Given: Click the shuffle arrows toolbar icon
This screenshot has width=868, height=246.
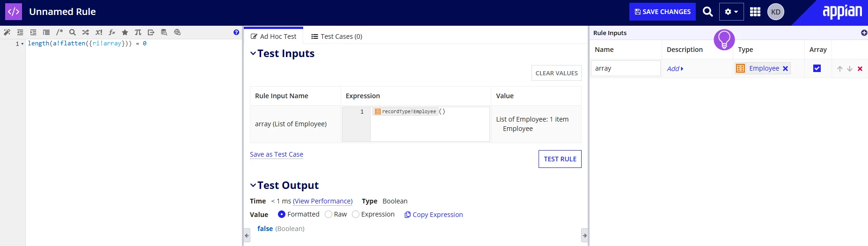Looking at the screenshot, I should 86,32.
